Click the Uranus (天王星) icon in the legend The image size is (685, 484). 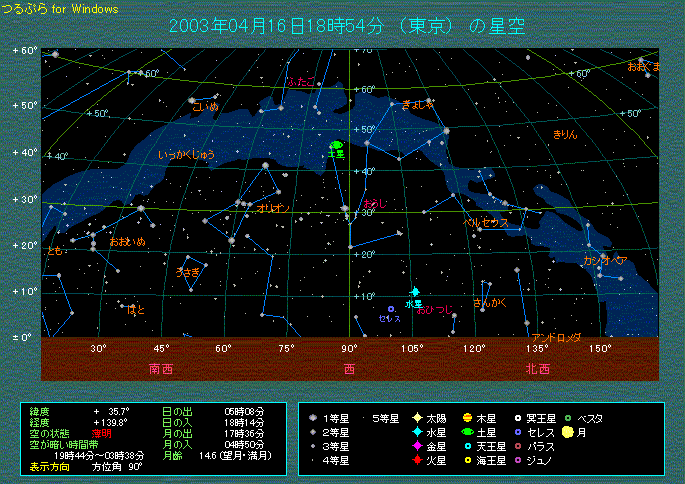(467, 446)
